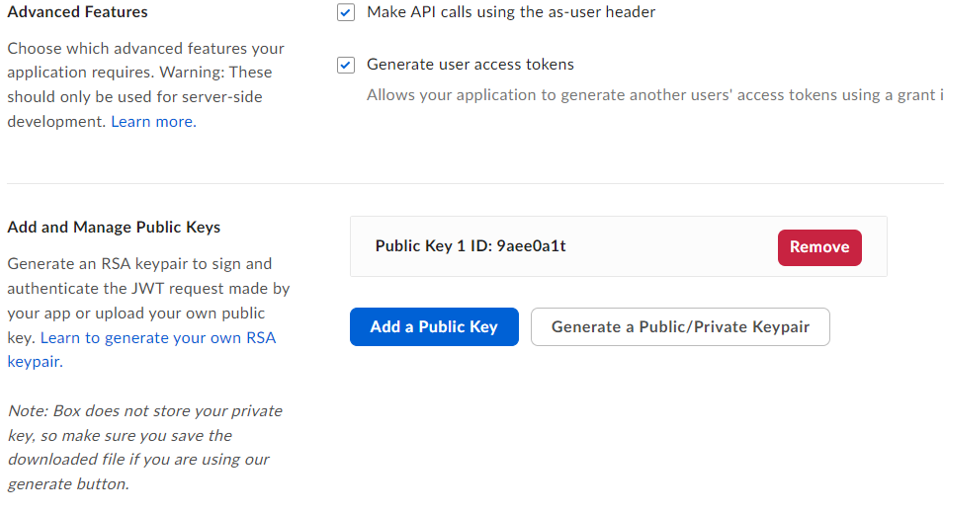The image size is (956, 509).
Task: Select the 'Public Key 1 ID' label
Action: click(x=433, y=246)
